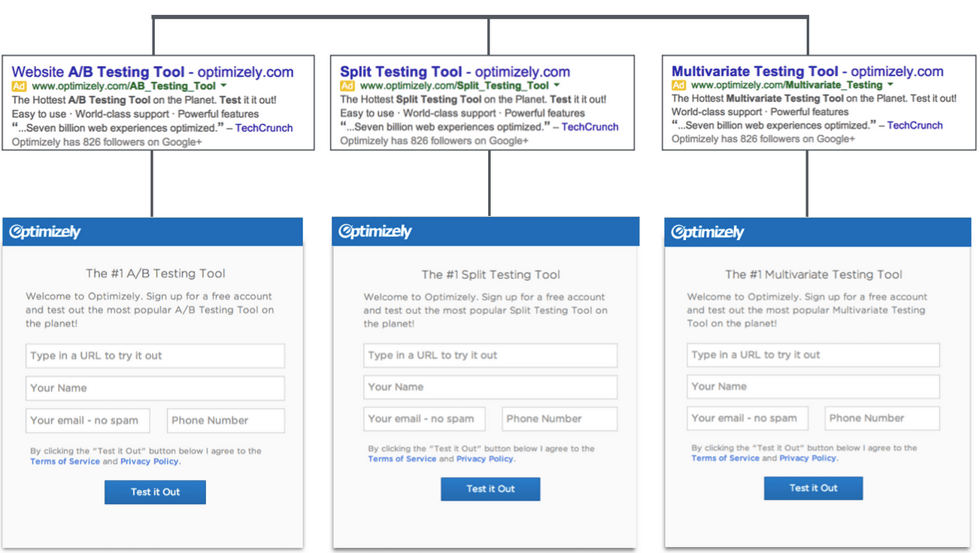
Task: Open Terms of Service on the Multivariate Testing page
Action: 725,457
